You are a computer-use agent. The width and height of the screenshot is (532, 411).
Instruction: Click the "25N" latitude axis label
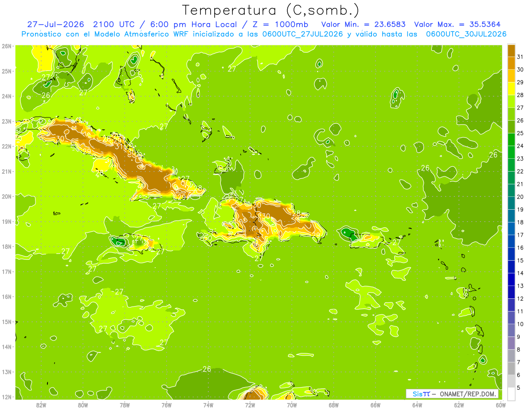click(x=7, y=71)
